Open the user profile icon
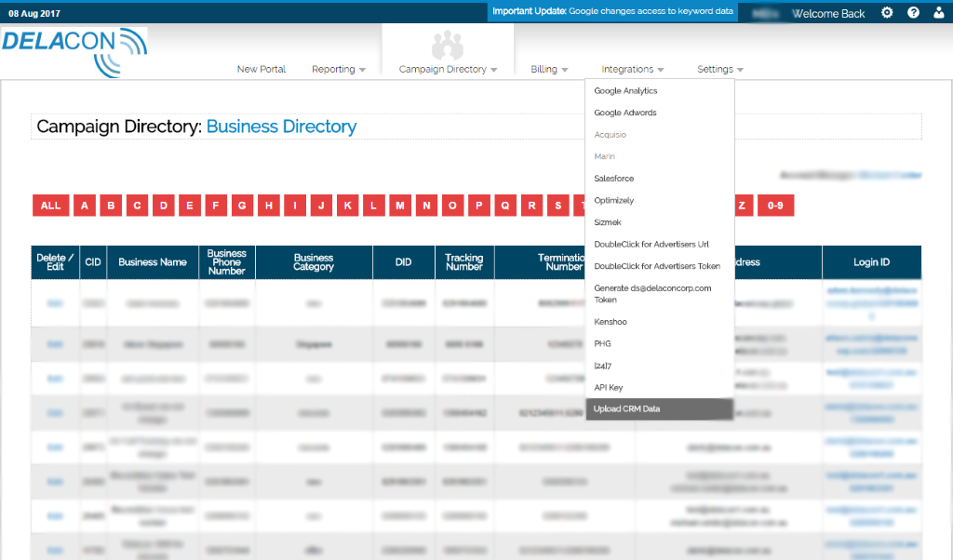 click(x=939, y=13)
